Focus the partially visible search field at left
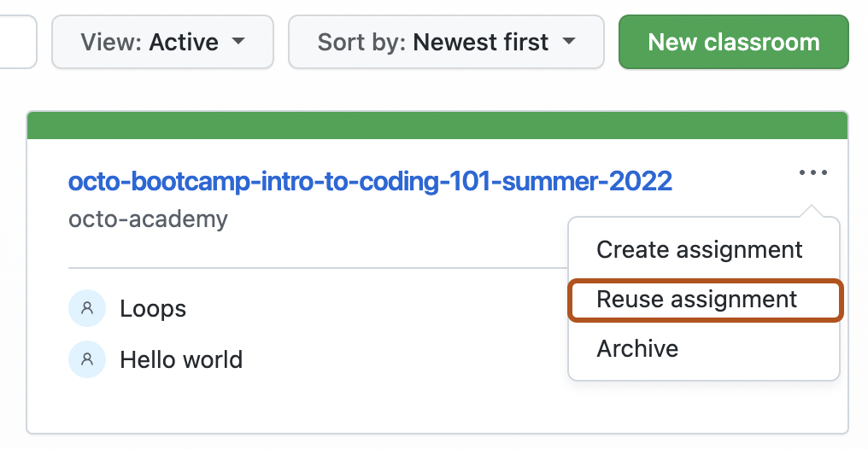868x449 pixels. coord(18,42)
